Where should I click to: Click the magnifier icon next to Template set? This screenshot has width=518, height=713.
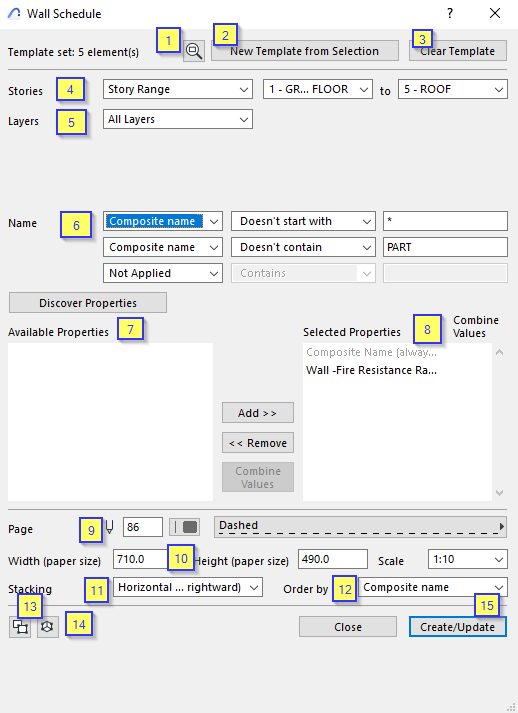click(194, 51)
